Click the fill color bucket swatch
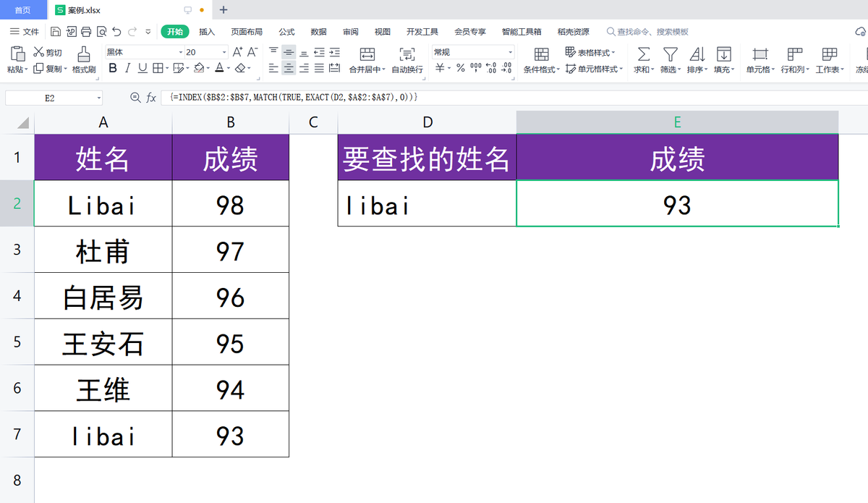 pyautogui.click(x=198, y=68)
